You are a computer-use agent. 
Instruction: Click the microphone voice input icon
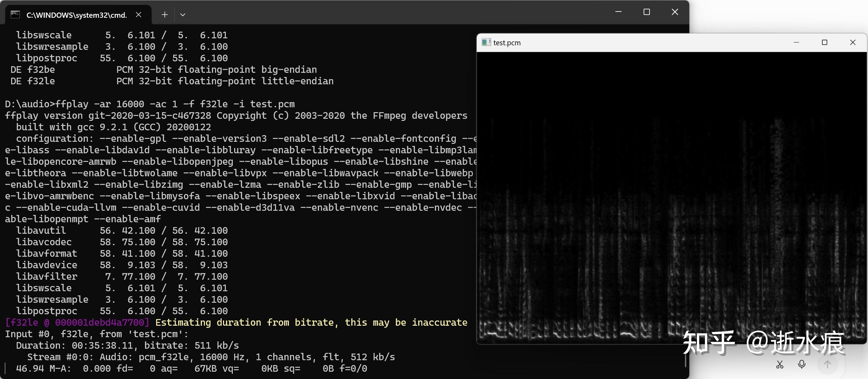[x=801, y=364]
